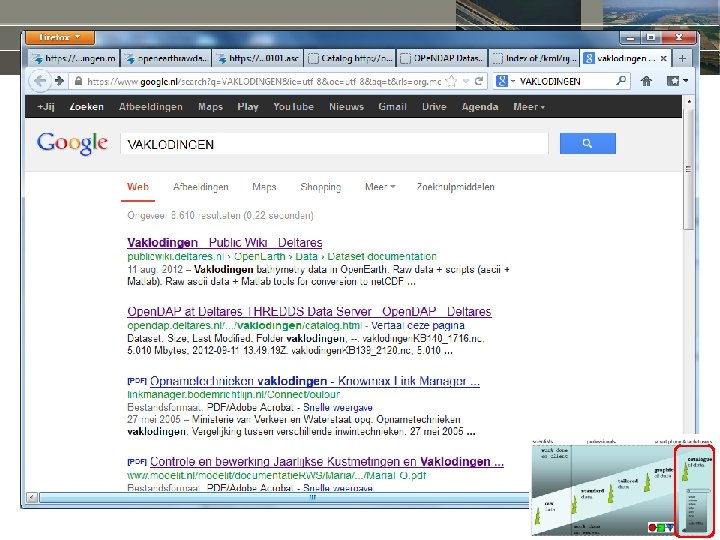Expand Meer dropdown under search box

click(380, 187)
